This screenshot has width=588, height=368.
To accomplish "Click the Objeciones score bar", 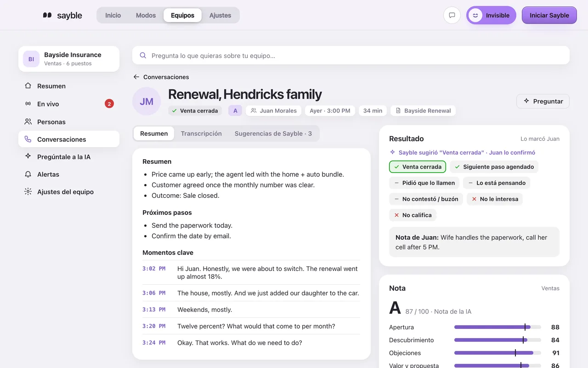I will 498,353.
